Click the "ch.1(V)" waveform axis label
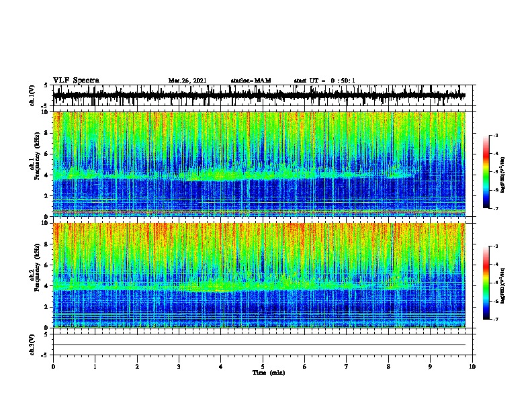 pyautogui.click(x=32, y=95)
